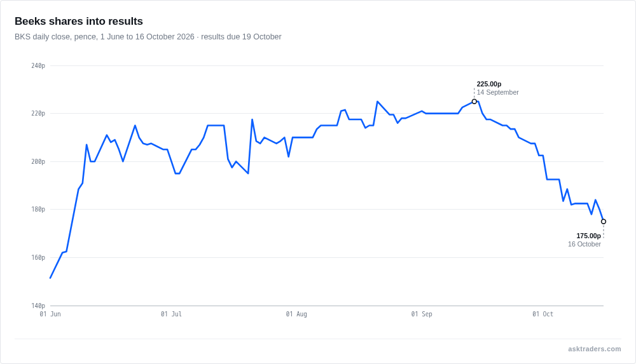Click the 14 September peak marker circle
This screenshot has height=364, width=636.
pos(474,102)
